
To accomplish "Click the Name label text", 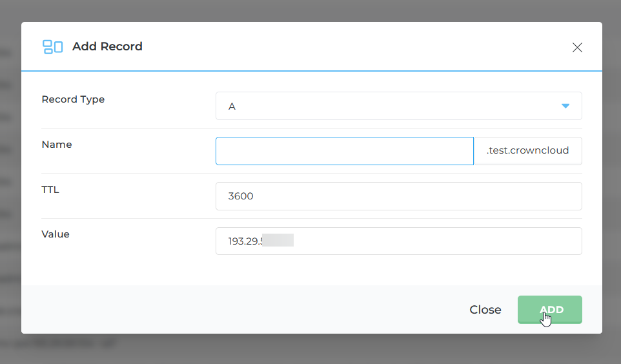I will 57,145.
